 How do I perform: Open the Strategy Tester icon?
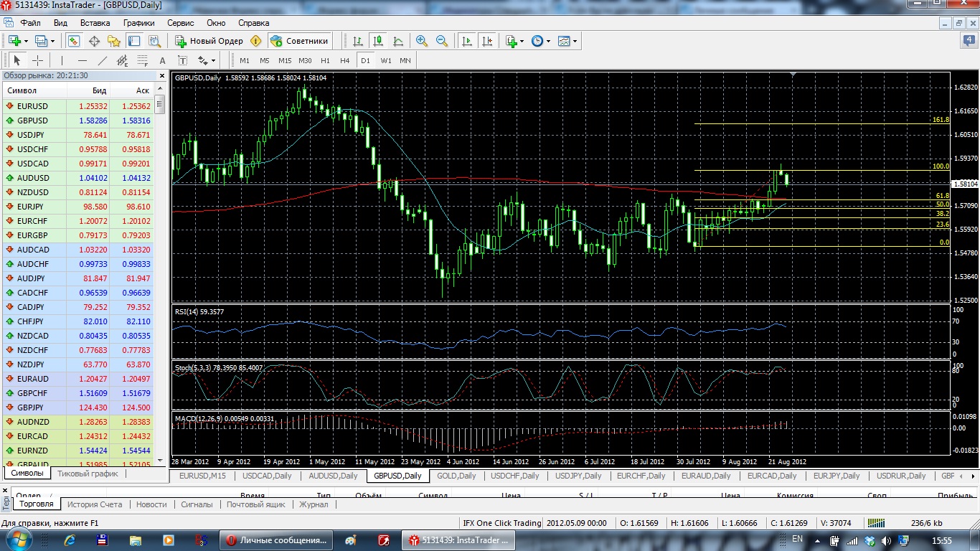tap(154, 41)
